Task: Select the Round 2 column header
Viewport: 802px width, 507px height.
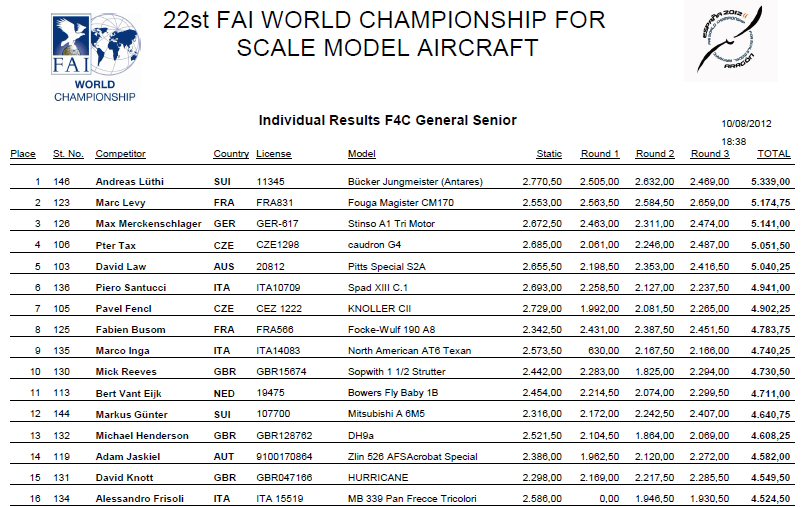Action: 655,153
